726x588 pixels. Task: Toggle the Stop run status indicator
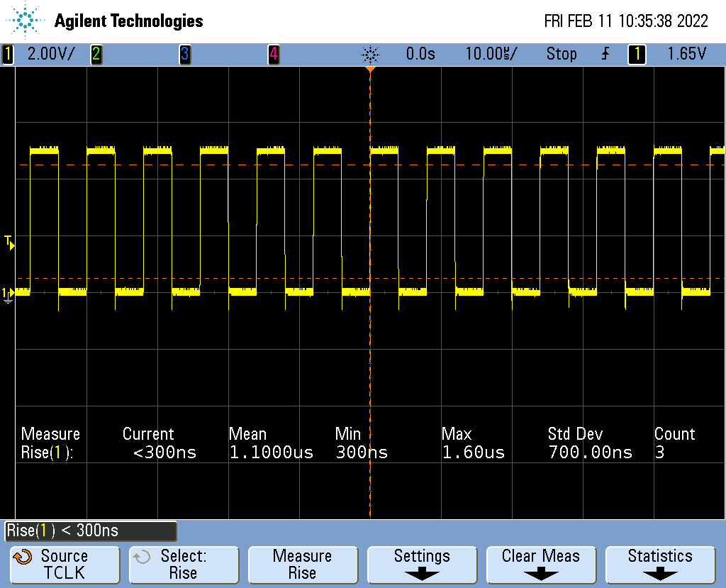click(561, 54)
